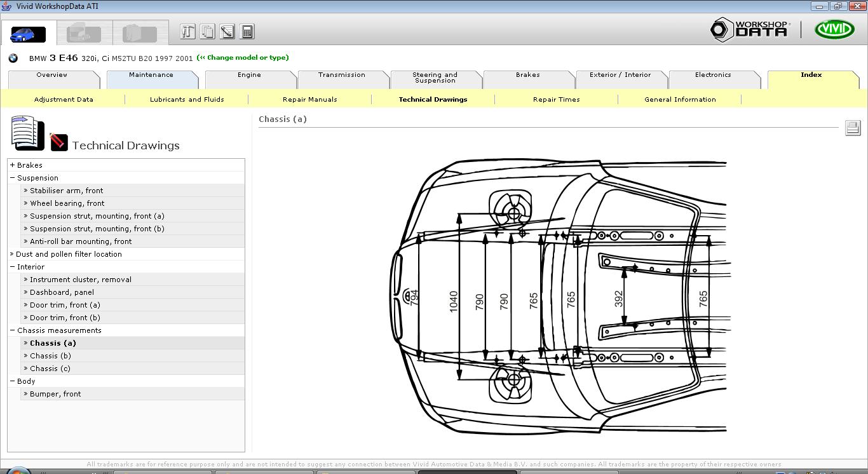This screenshot has width=868, height=474.
Task: Open the hammer and tools toolbar icon
Action: pos(187,32)
